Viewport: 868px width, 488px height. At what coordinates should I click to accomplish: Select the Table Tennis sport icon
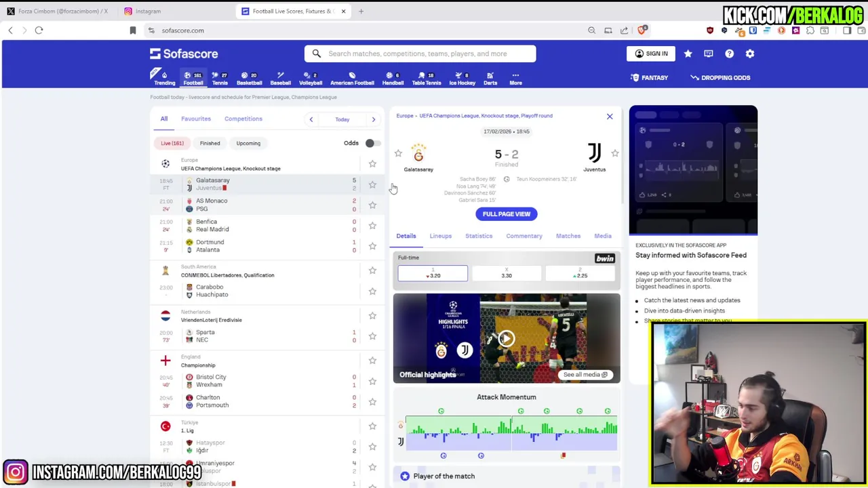coord(427,78)
